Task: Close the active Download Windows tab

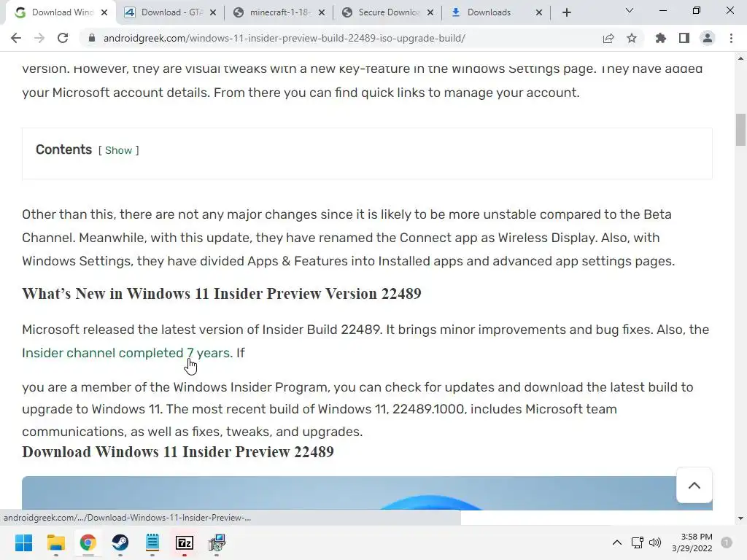Action: click(x=104, y=12)
